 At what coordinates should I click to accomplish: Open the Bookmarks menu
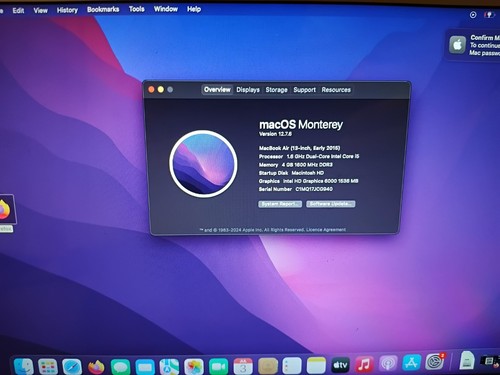coord(103,9)
